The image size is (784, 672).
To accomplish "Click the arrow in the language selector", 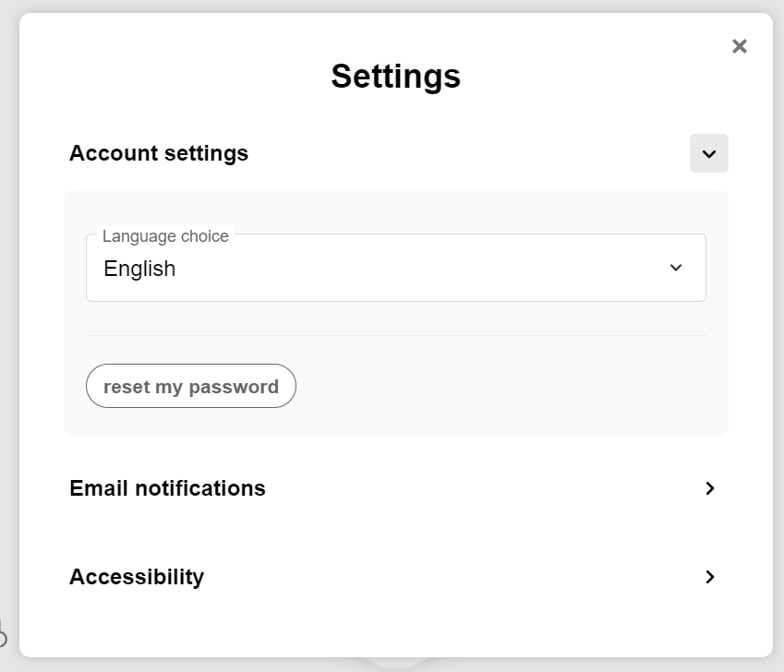I will [676, 268].
